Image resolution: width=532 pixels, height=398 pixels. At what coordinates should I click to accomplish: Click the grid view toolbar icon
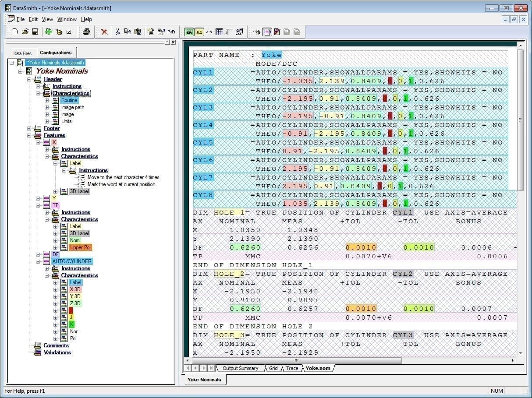[219, 32]
